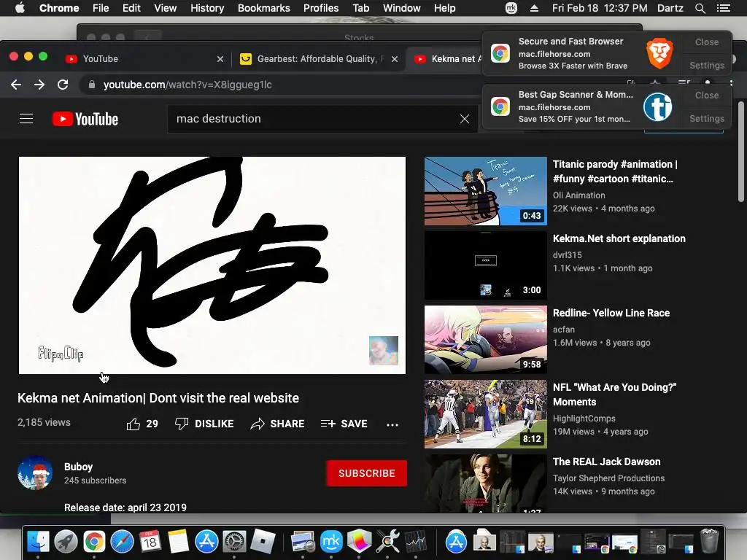
Task: Open 'Redline- Yellow Line Race' video title
Action: point(611,313)
